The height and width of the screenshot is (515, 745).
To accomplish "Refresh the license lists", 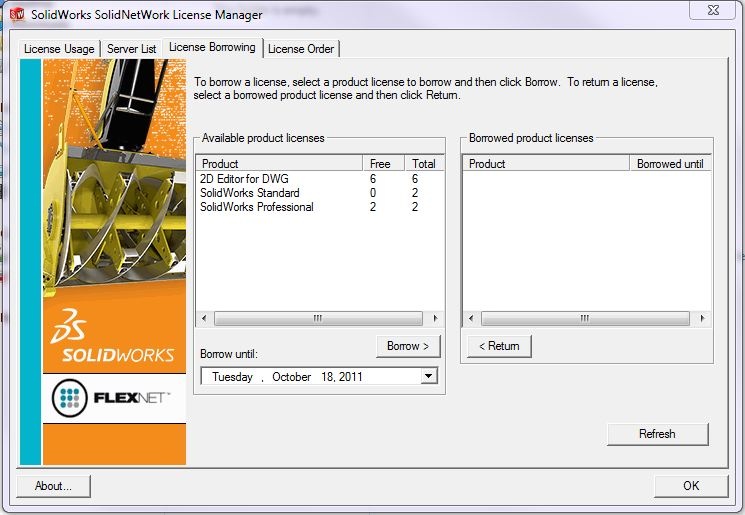I will pyautogui.click(x=657, y=434).
